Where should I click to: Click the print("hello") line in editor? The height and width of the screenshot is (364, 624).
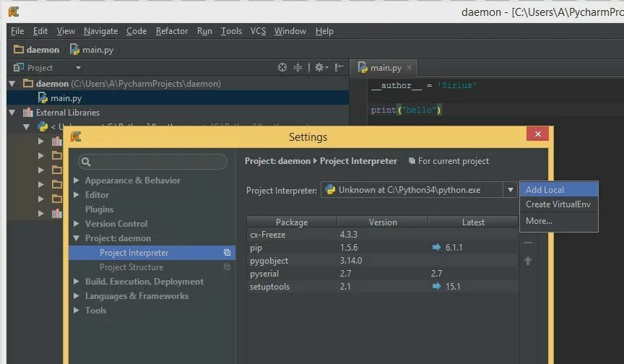click(x=407, y=110)
